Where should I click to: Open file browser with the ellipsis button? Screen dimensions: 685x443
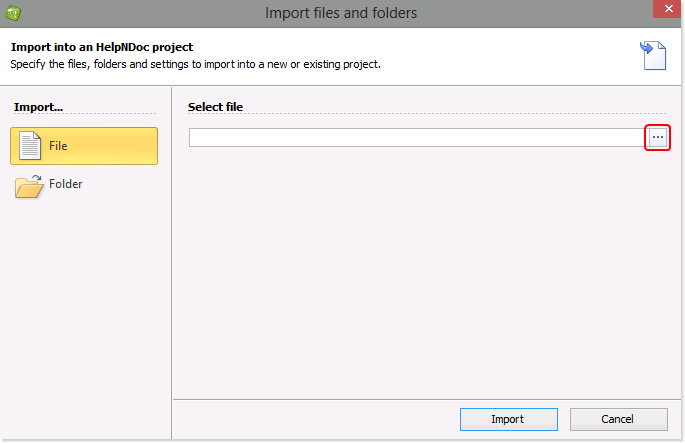[657, 138]
